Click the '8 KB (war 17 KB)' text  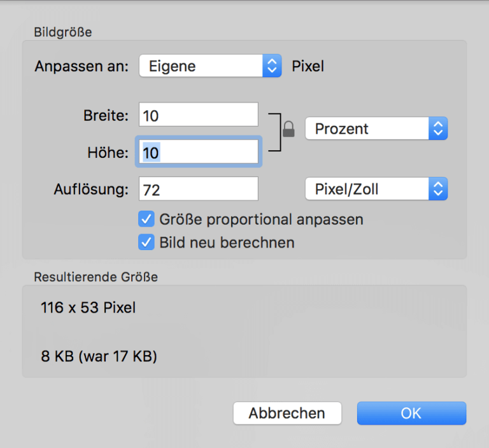coord(99,356)
